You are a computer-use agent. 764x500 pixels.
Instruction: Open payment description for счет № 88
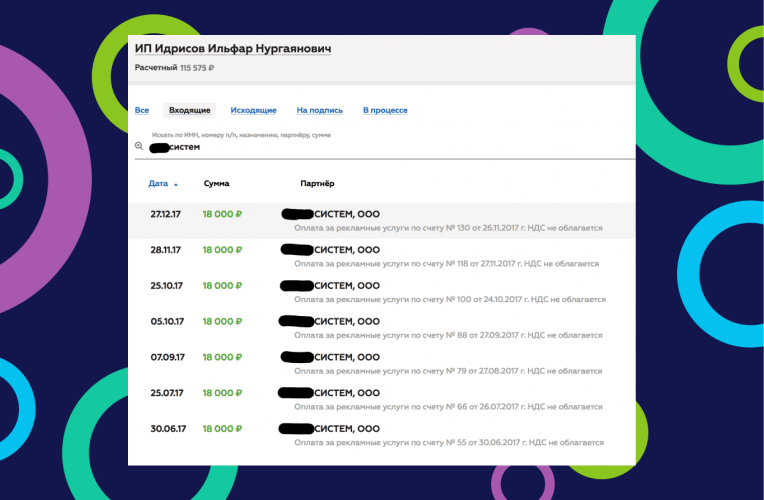click(x=448, y=335)
